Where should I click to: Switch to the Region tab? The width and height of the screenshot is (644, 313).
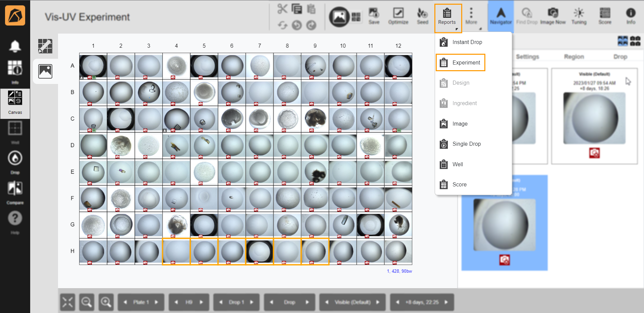click(x=574, y=56)
